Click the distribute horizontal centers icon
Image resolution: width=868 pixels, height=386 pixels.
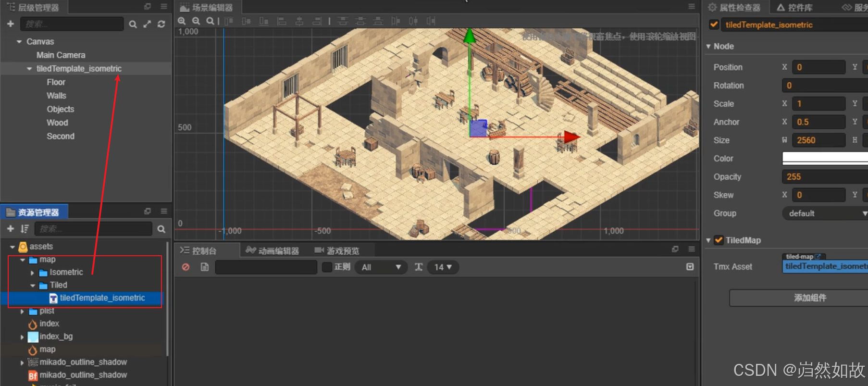point(413,21)
